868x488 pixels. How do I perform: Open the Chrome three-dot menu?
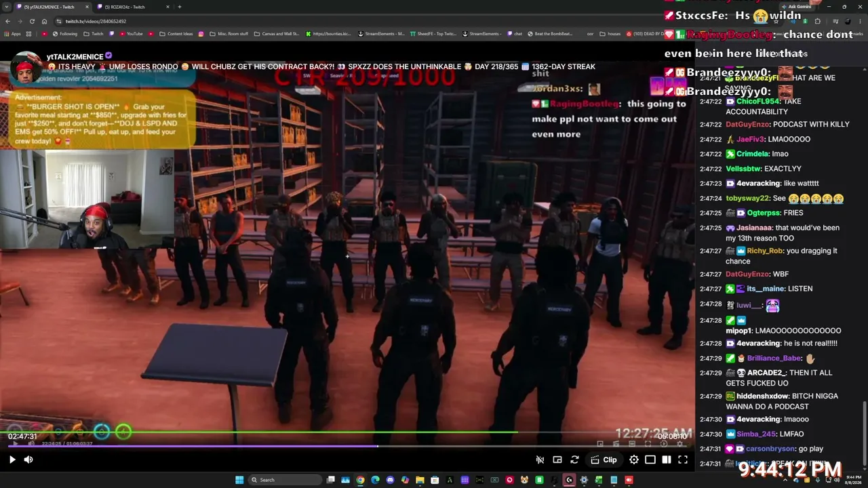pyautogui.click(x=861, y=21)
